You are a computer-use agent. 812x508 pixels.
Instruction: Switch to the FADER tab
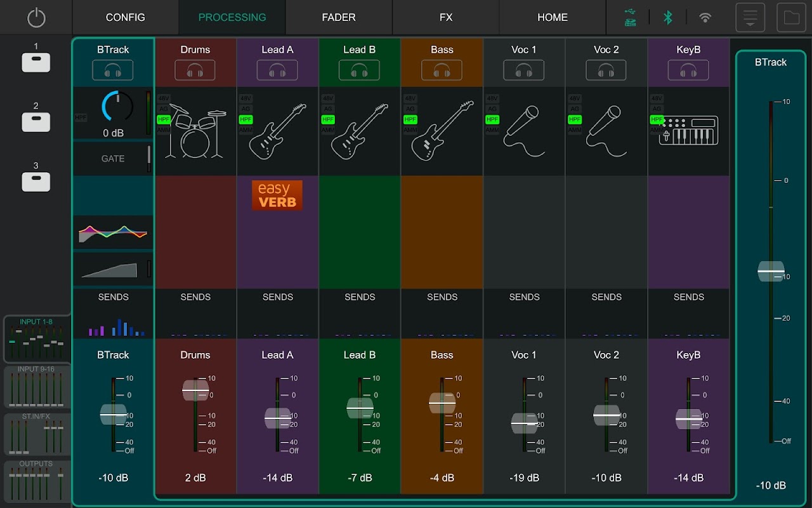[x=339, y=17]
